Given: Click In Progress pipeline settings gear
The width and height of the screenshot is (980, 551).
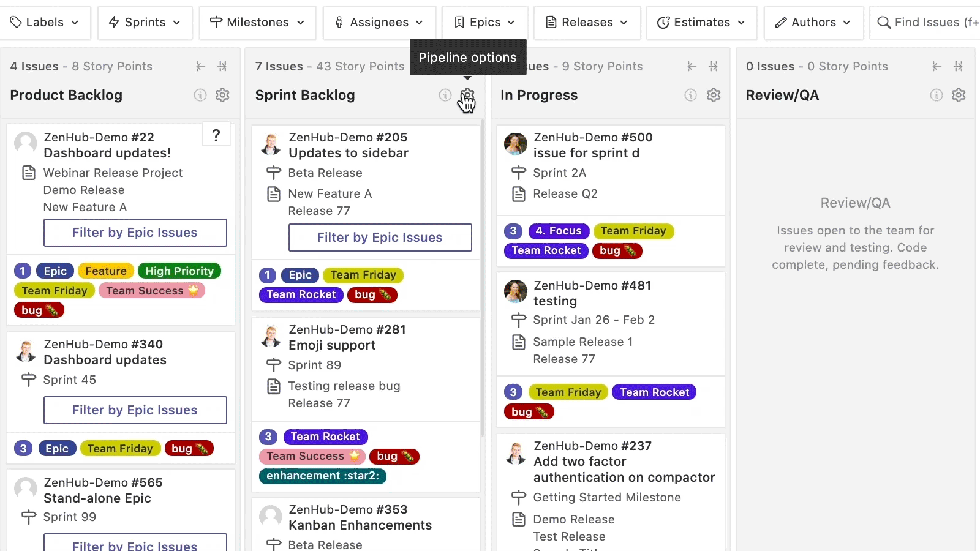Looking at the screenshot, I should (x=714, y=95).
